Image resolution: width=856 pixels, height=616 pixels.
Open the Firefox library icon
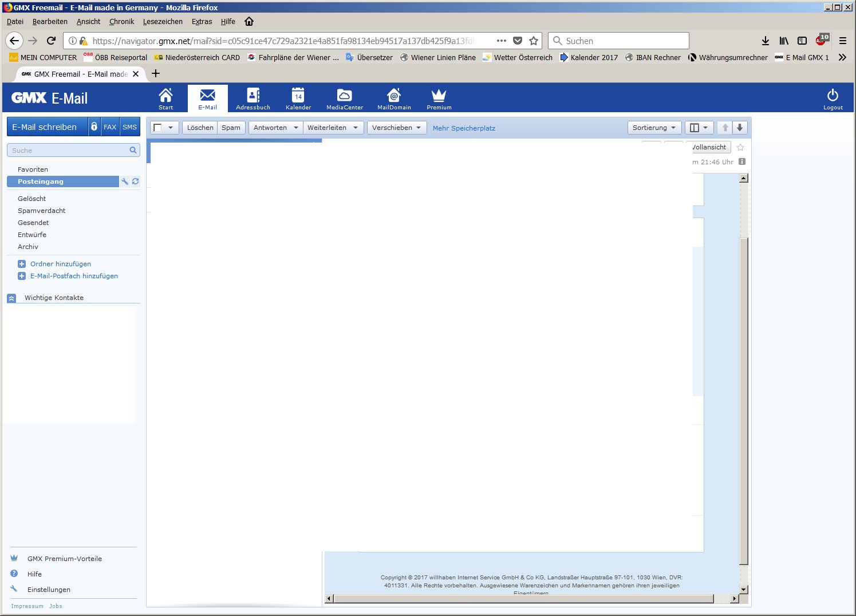(784, 41)
